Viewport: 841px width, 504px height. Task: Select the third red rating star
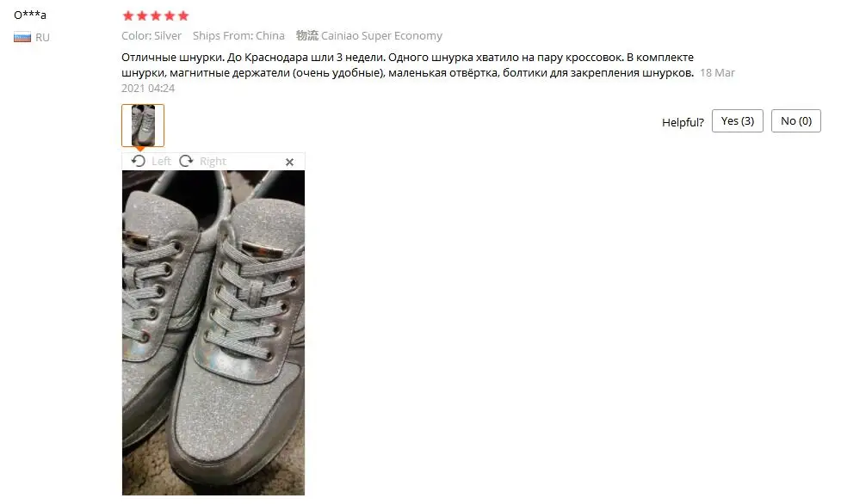coord(156,15)
